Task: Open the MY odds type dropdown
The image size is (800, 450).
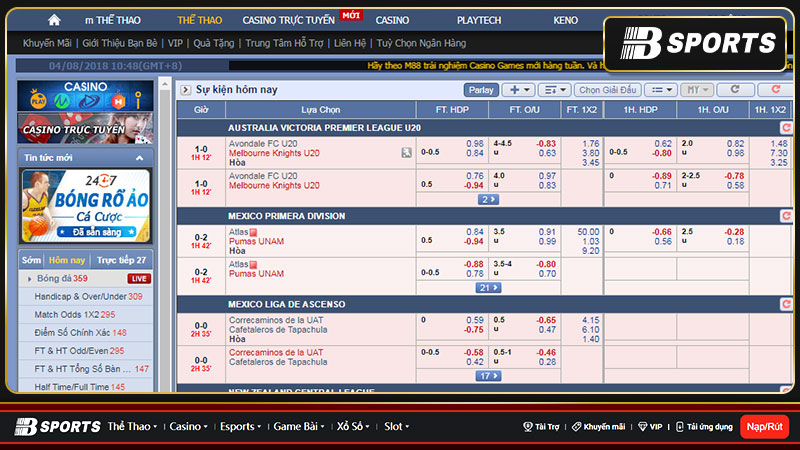Action: coord(697,90)
